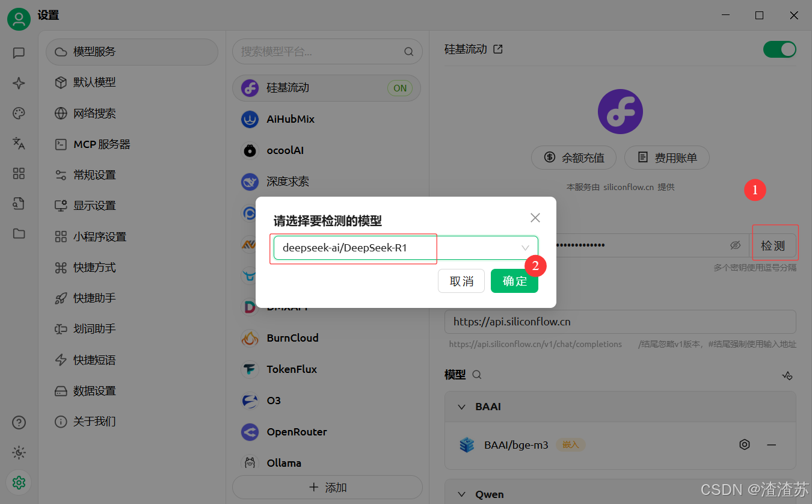Screen dimensions: 812x504
Task: Open the deepseek-ai/DeepSeek-R1 model dropdown
Action: tap(406, 248)
